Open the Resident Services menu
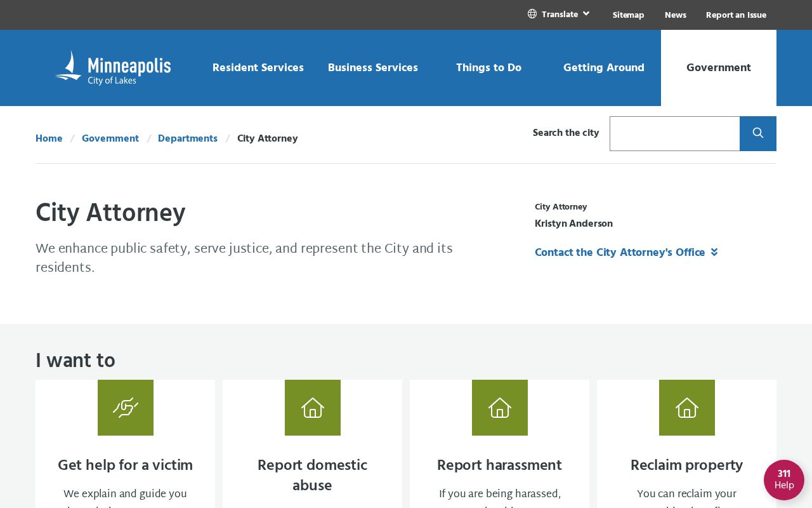The height and width of the screenshot is (508, 812). point(258,67)
